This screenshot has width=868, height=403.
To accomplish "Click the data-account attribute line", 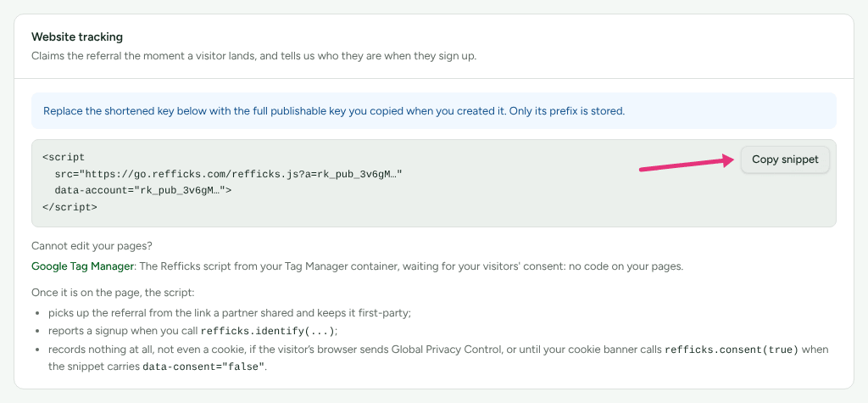I will point(142,191).
